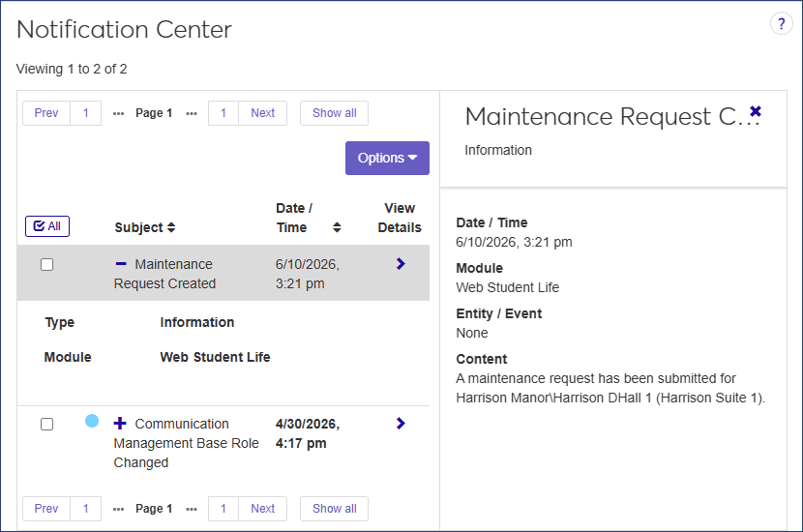Sort by Subject column
The height and width of the screenshot is (532, 803).
[145, 227]
